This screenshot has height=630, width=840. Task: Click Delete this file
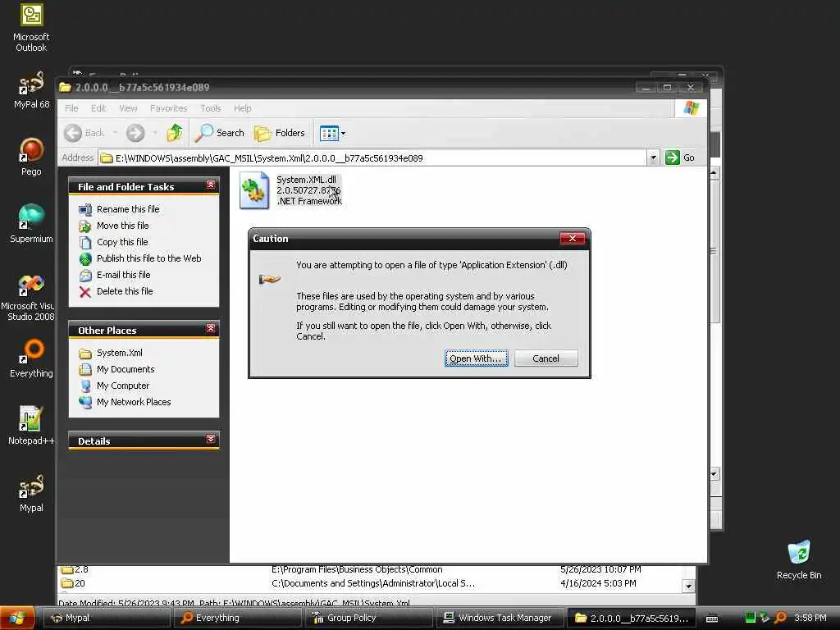coord(125,291)
